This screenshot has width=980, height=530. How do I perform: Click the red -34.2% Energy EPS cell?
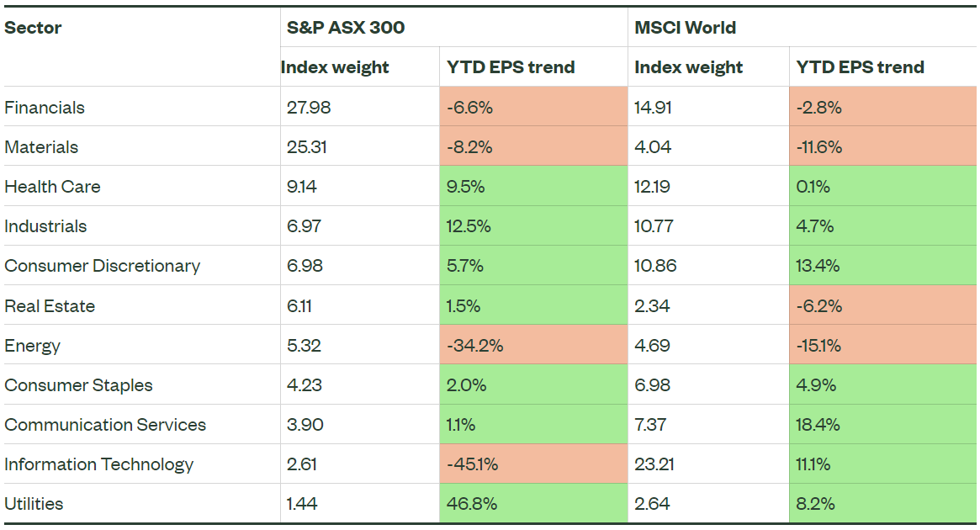[x=474, y=345]
